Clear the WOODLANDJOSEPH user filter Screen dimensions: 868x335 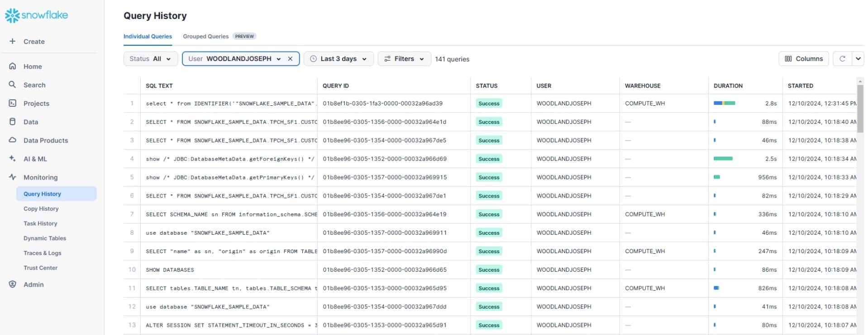290,59
